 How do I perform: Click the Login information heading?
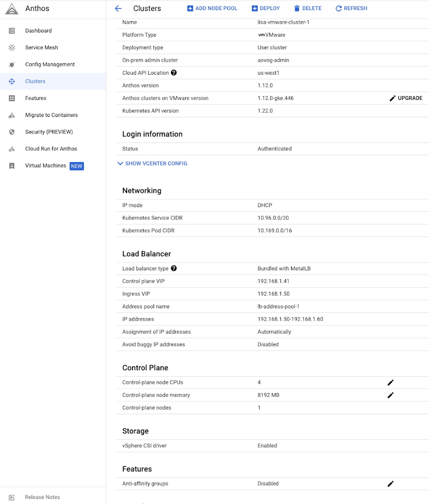pyautogui.click(x=153, y=134)
